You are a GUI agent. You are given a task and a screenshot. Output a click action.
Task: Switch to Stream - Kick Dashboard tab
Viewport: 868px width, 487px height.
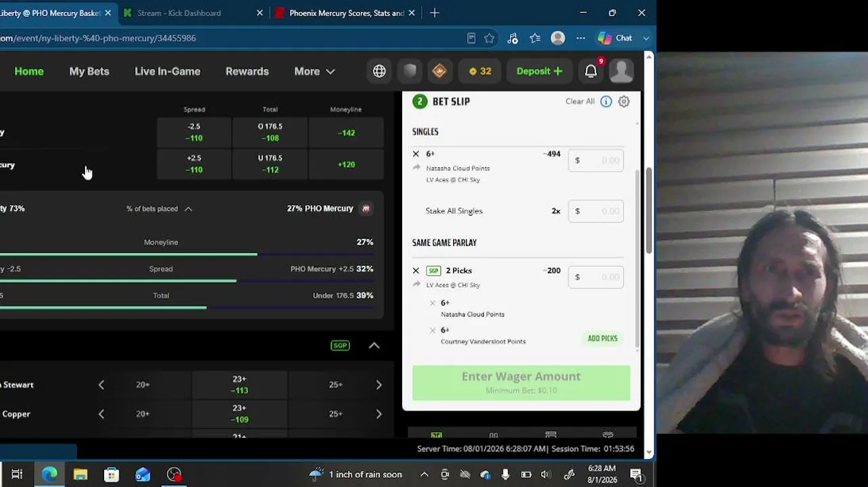pos(193,13)
